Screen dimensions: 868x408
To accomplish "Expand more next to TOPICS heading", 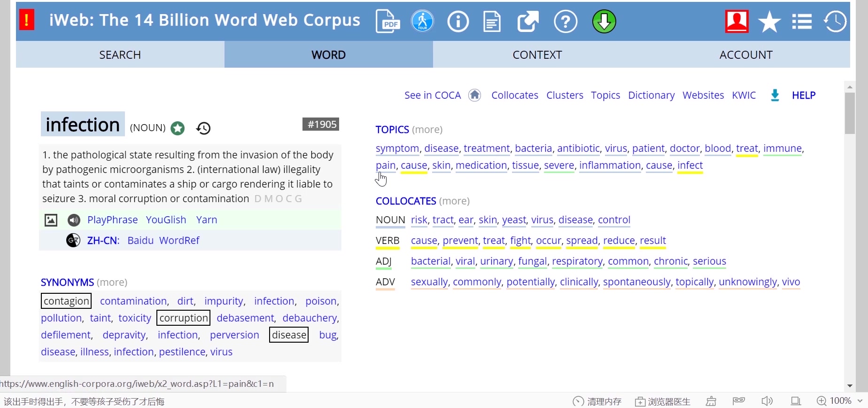I will [427, 130].
